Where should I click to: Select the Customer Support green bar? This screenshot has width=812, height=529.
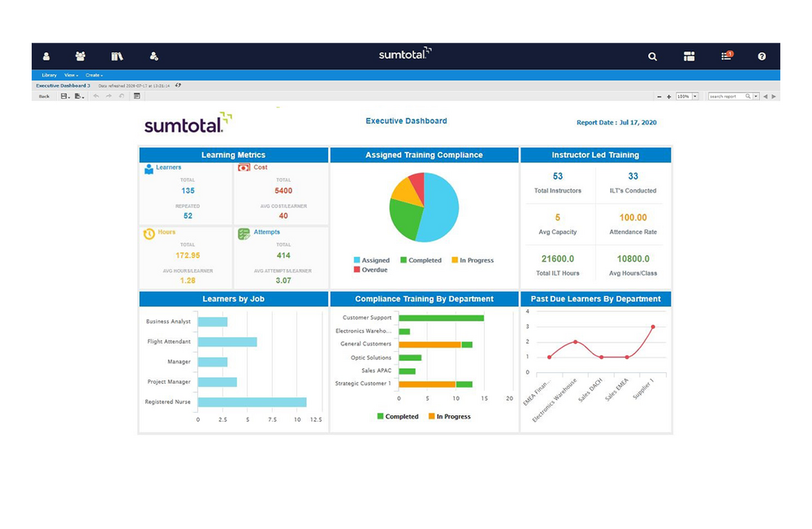pos(441,318)
